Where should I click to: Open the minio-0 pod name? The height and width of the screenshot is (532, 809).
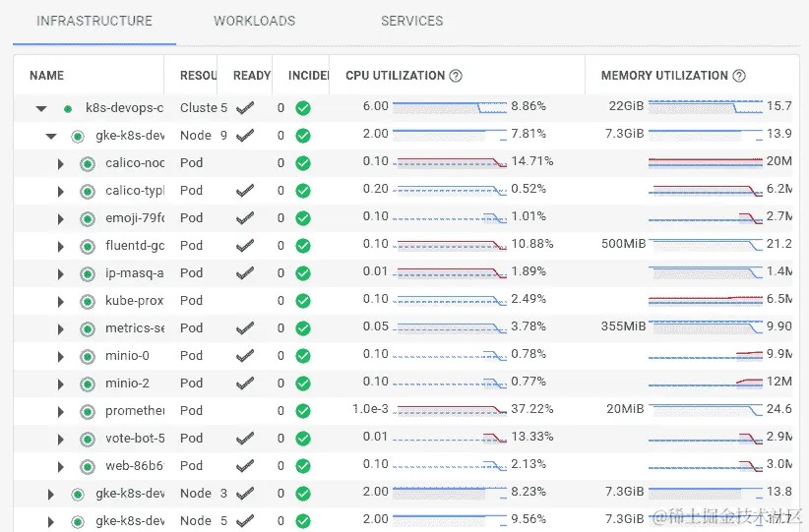127,356
